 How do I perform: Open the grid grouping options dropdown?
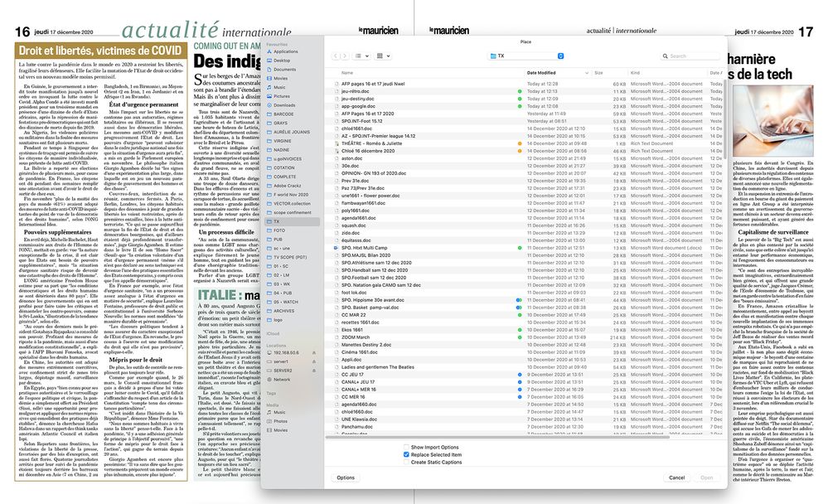[x=383, y=56]
